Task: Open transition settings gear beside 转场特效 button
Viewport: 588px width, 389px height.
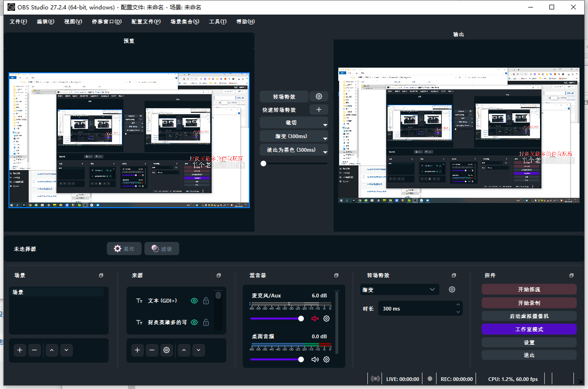Action: tap(319, 96)
